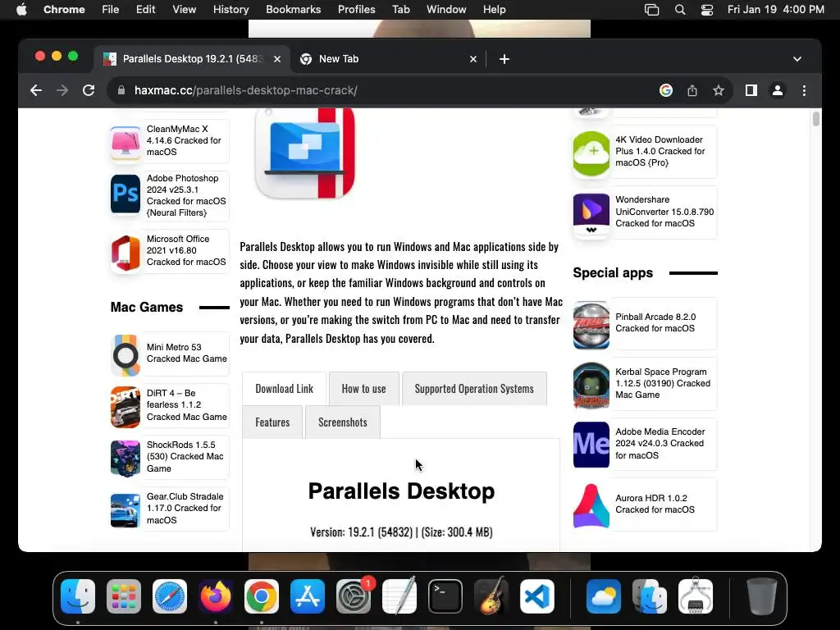The image size is (840, 630).
Task: Open Kerbal Space Program 1.12.5 link
Action: click(x=663, y=383)
